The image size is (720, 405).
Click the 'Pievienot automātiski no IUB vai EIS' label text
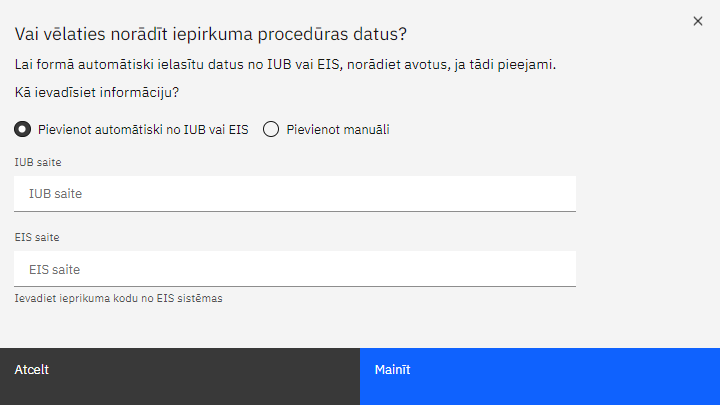[x=143, y=130]
